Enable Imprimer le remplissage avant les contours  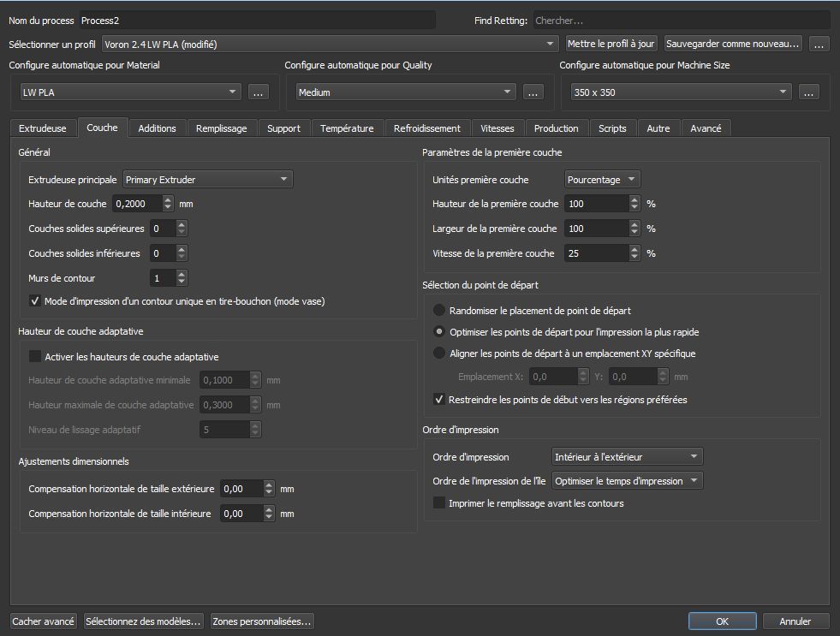point(439,502)
